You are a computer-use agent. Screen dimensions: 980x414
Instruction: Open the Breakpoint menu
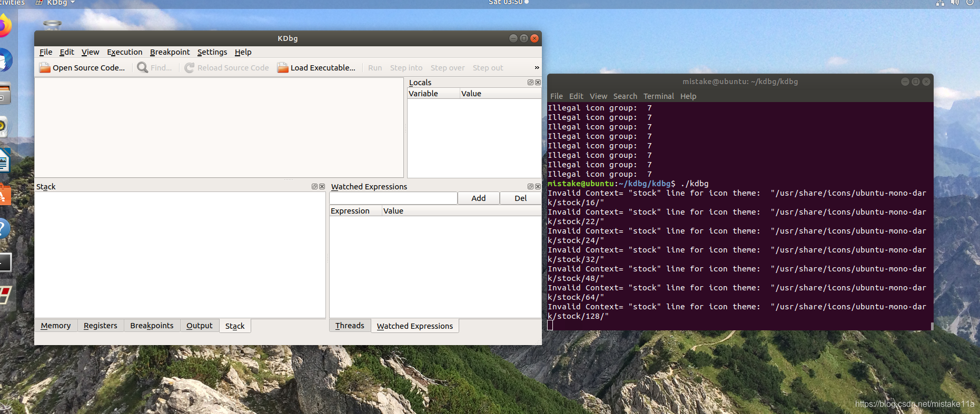point(170,52)
